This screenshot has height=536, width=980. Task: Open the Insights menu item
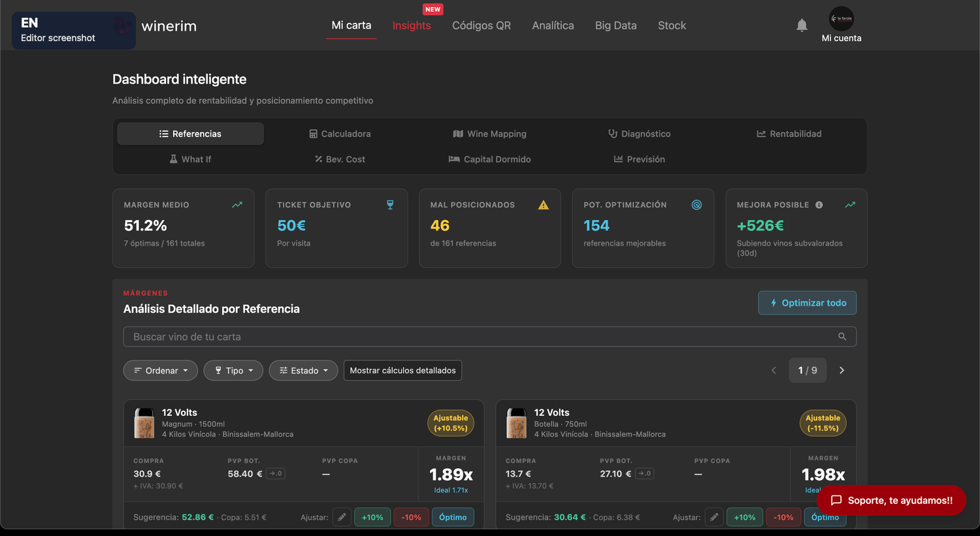[412, 25]
